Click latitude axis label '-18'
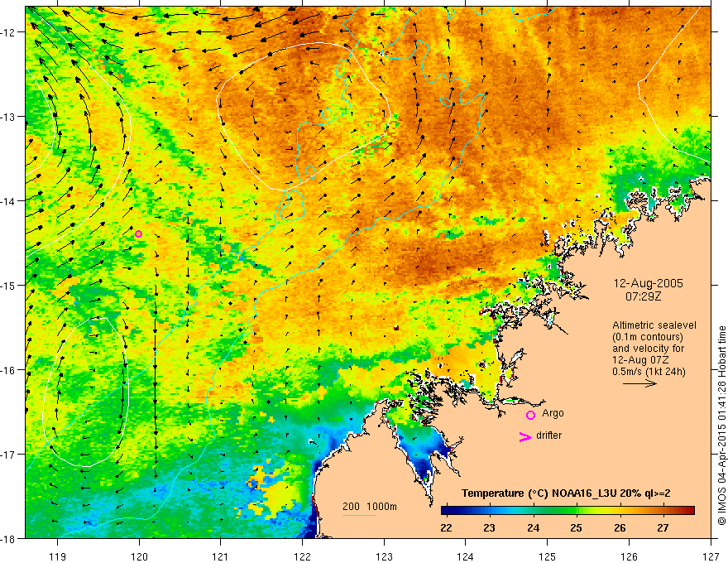The image size is (728, 563). pos(8,538)
